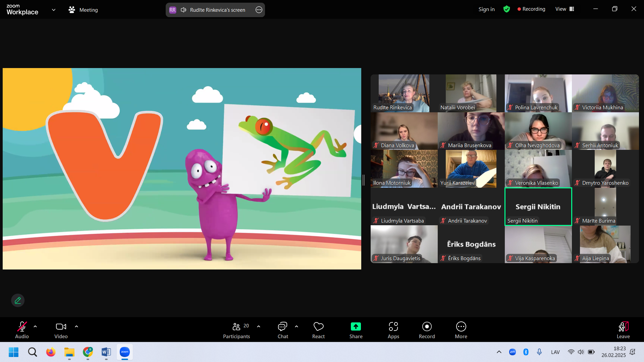The image size is (644, 362).
Task: Expand participants options arrow
Action: click(x=259, y=326)
